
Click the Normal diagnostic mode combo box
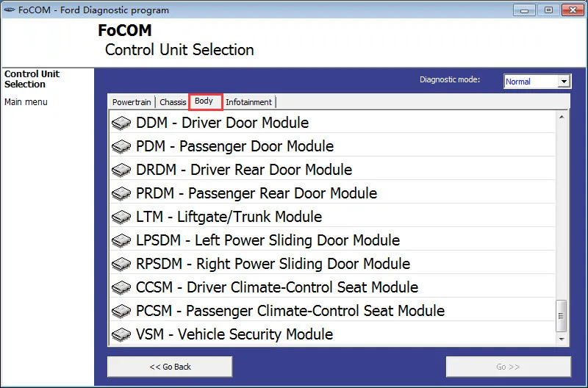click(x=537, y=82)
